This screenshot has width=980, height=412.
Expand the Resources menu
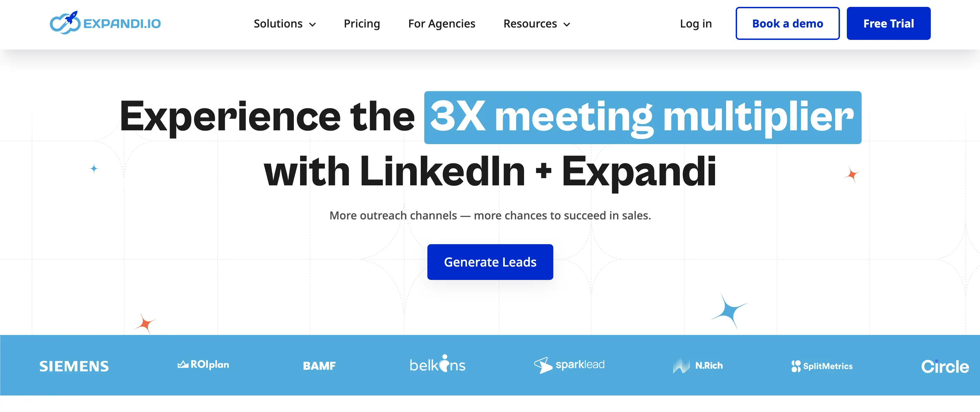[530, 24]
